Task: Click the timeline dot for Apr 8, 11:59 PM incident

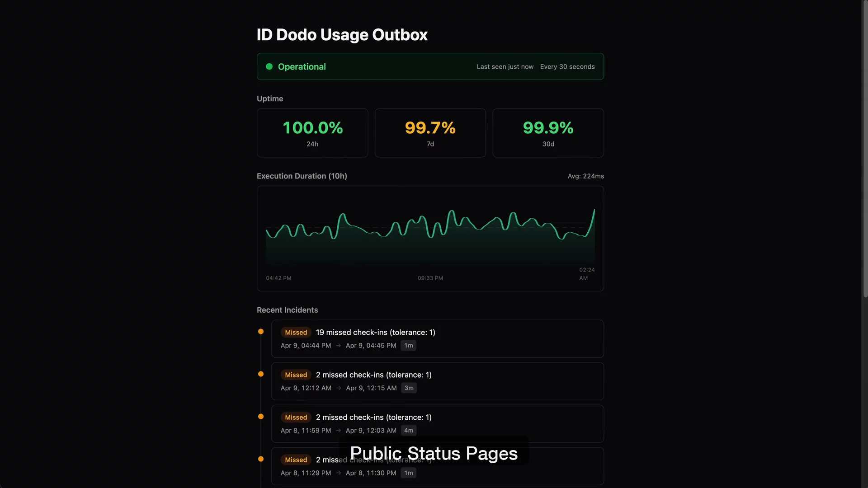Action: pyautogui.click(x=261, y=417)
